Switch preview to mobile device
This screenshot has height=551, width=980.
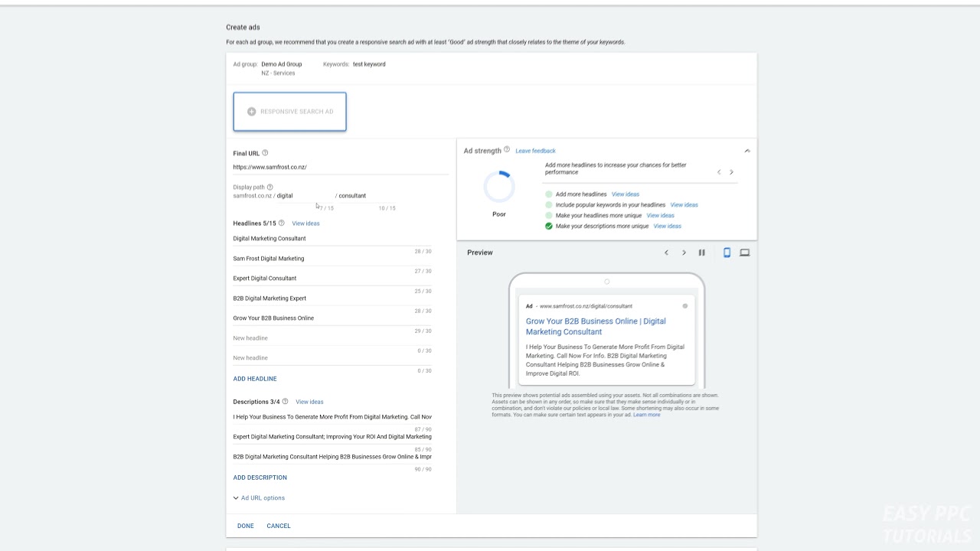click(x=727, y=253)
